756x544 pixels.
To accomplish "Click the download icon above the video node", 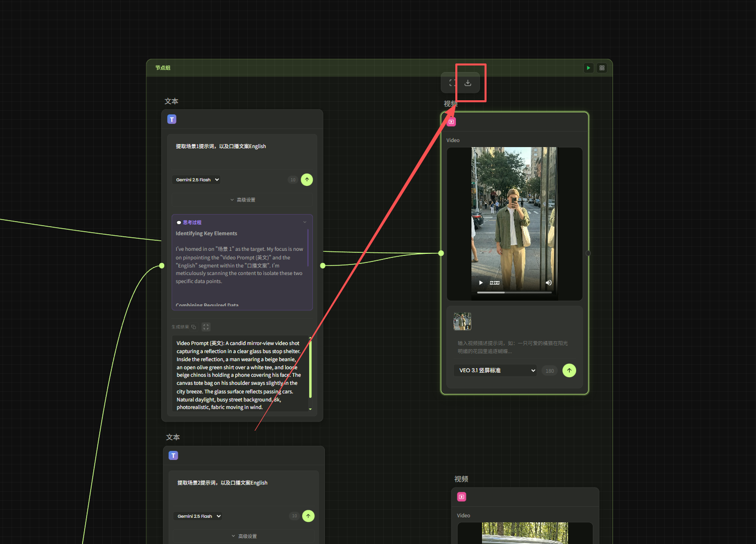I will click(x=468, y=83).
